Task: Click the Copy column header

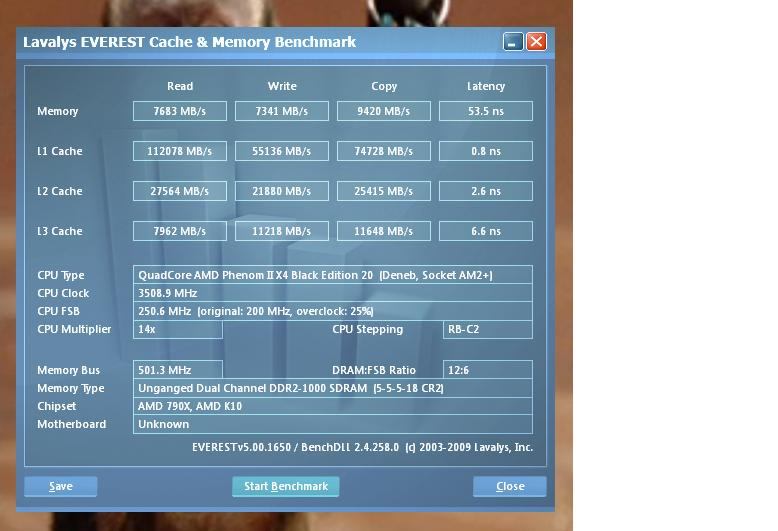Action: (384, 86)
